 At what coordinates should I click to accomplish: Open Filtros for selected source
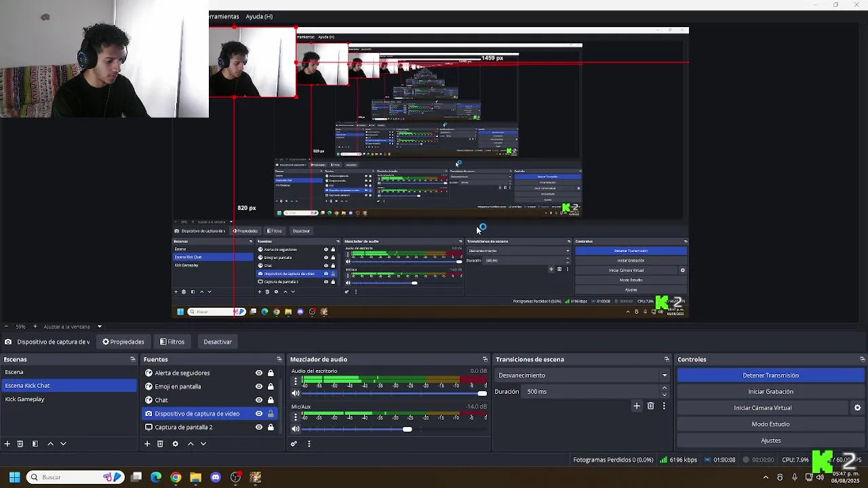[172, 342]
